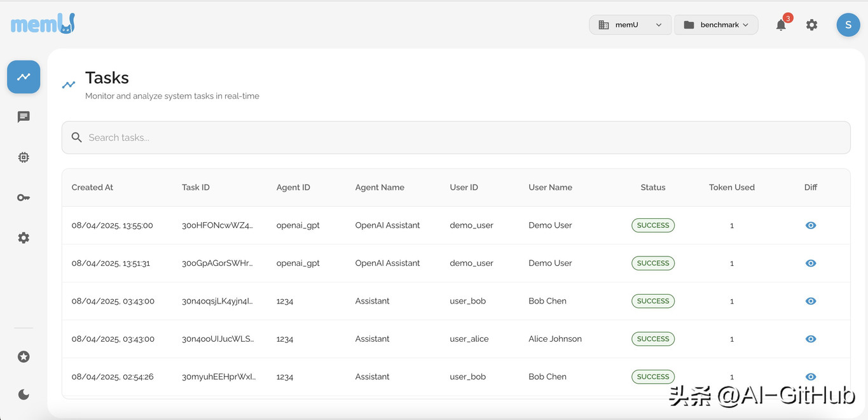868x420 pixels.
Task: View diff for Alice Johnson's task
Action: [811, 339]
